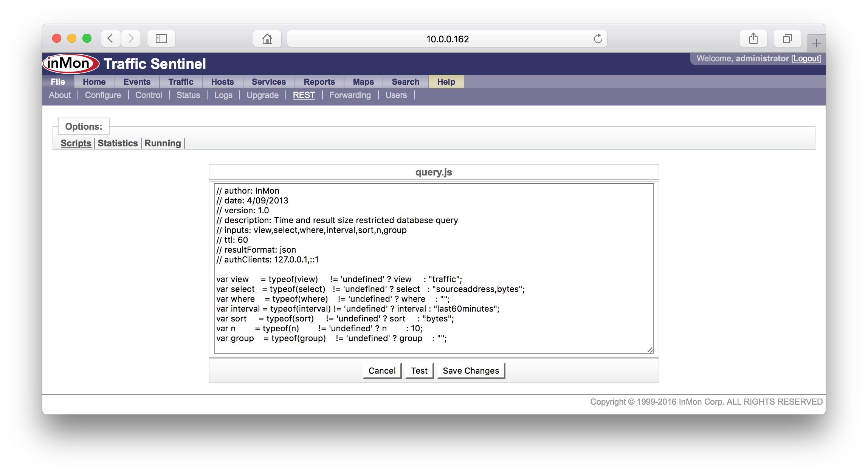868x475 pixels.
Task: Switch to the Maps tab
Action: point(363,82)
